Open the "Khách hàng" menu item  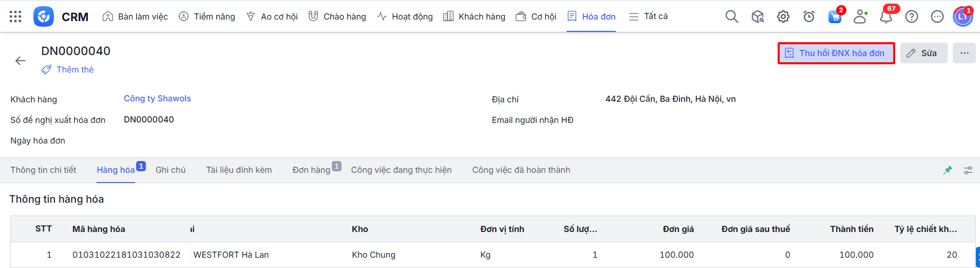point(475,16)
